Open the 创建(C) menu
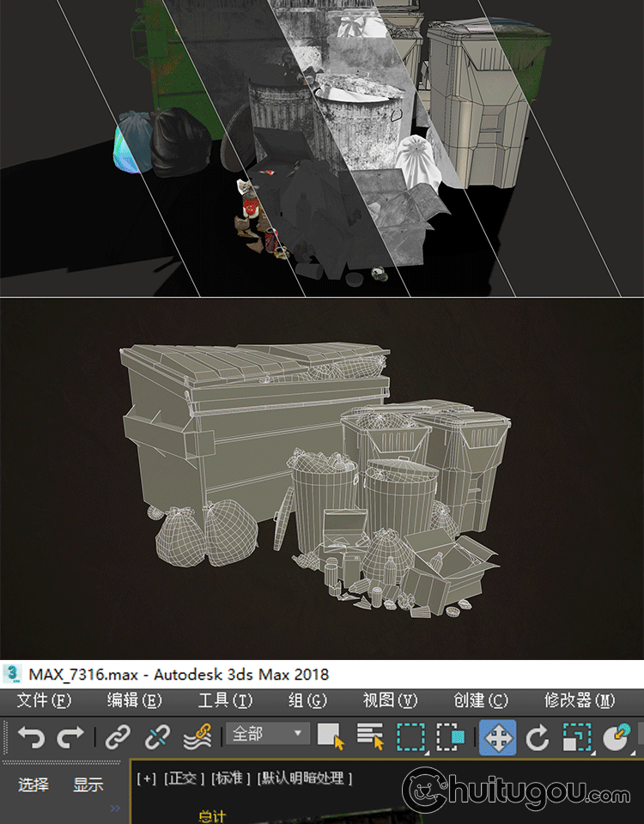Image resolution: width=644 pixels, height=824 pixels. coord(481,700)
